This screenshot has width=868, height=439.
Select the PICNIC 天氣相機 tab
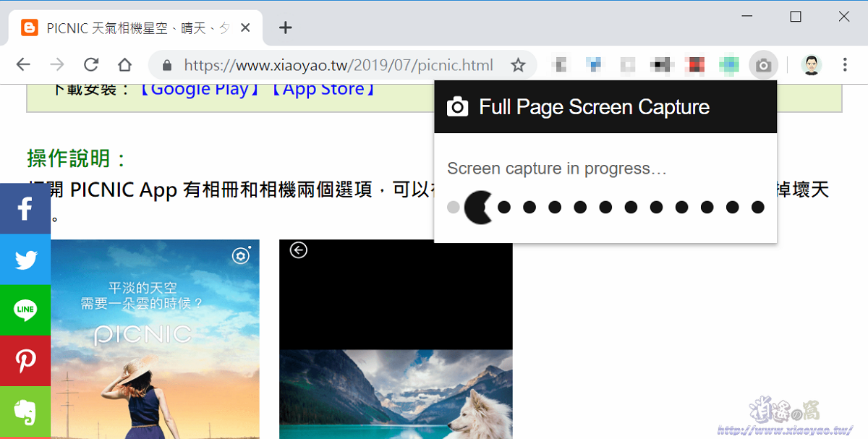click(136, 28)
